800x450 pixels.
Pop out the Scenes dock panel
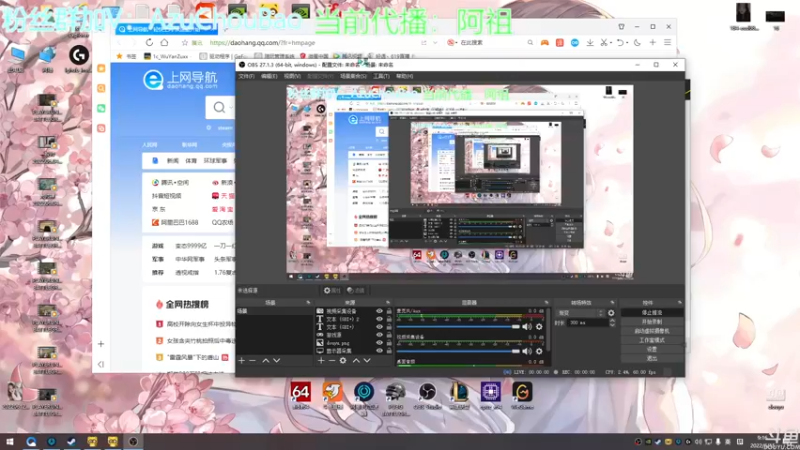308,303
